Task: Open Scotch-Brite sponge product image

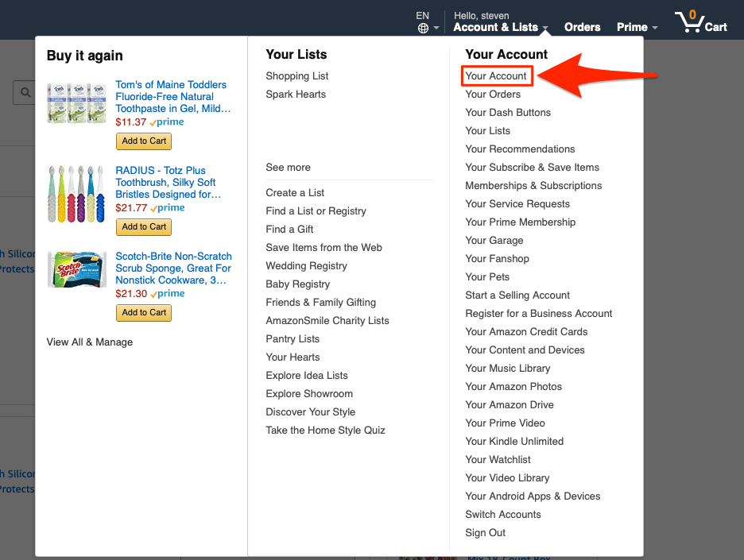Action: pyautogui.click(x=77, y=269)
